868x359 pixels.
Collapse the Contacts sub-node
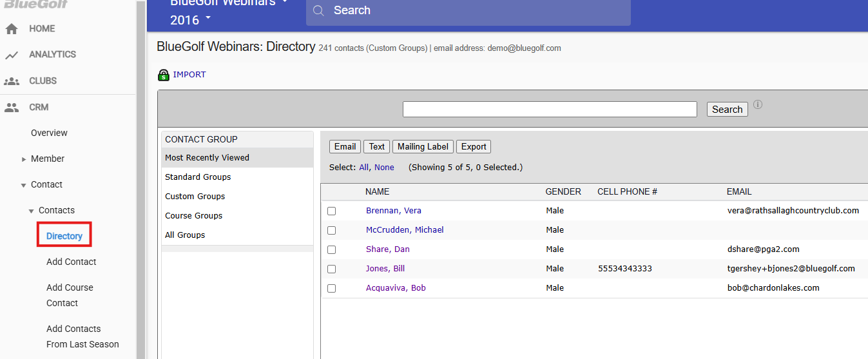[32, 211]
